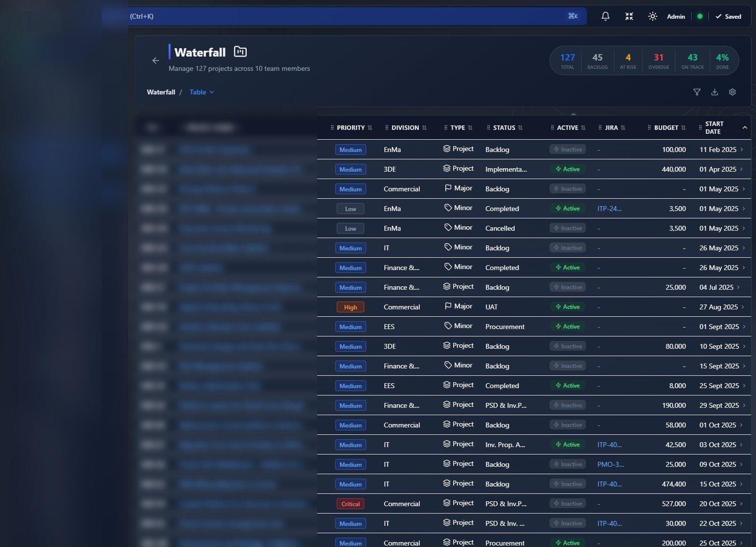
Task: Collapse the Start Date sort with its chevron
Action: 744,127
